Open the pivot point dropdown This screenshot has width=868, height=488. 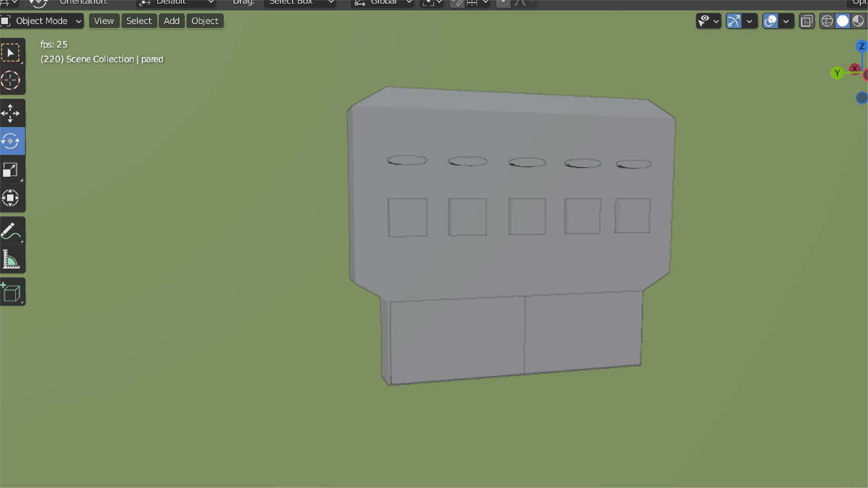click(432, 3)
